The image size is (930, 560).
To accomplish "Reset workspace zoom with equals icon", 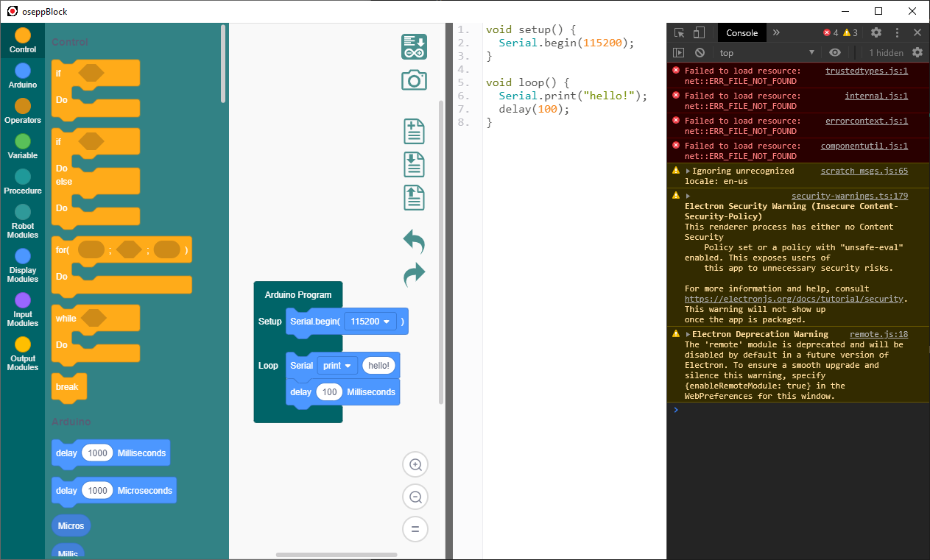I will pyautogui.click(x=415, y=529).
